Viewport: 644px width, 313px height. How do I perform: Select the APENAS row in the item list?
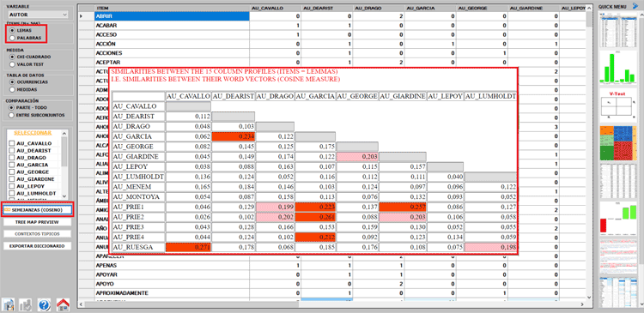(x=171, y=266)
